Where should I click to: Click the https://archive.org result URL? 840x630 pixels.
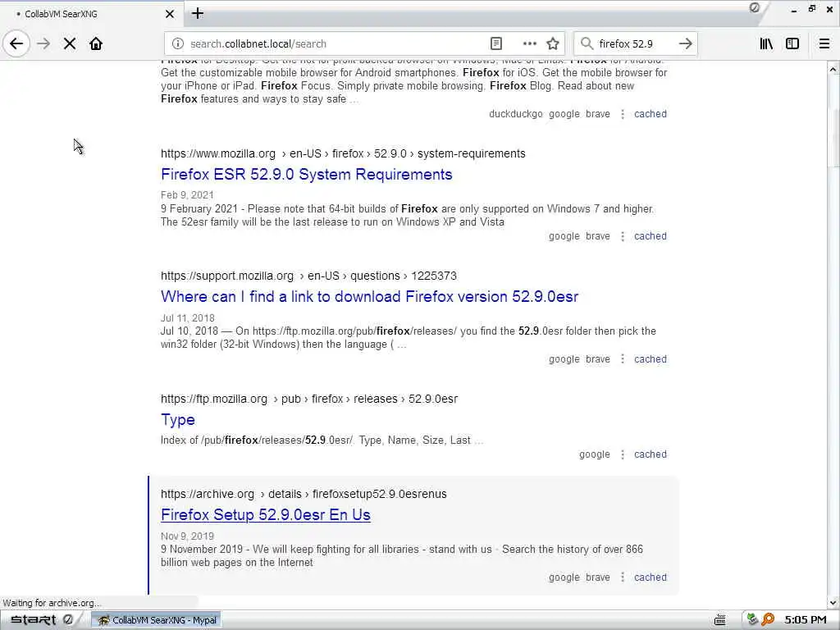coord(304,494)
